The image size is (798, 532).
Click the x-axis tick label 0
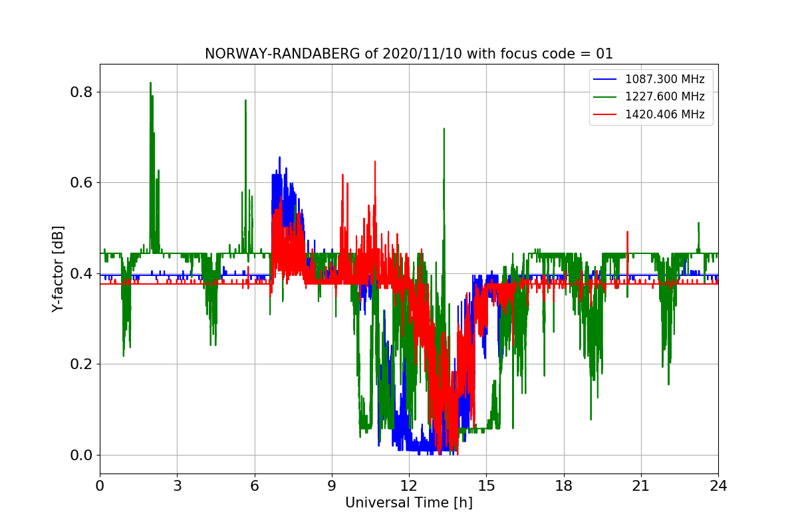[x=100, y=485]
